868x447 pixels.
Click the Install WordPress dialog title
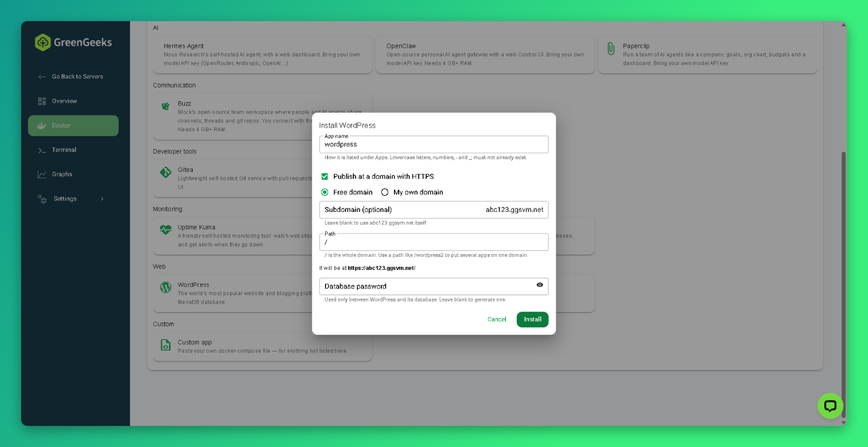pos(347,125)
